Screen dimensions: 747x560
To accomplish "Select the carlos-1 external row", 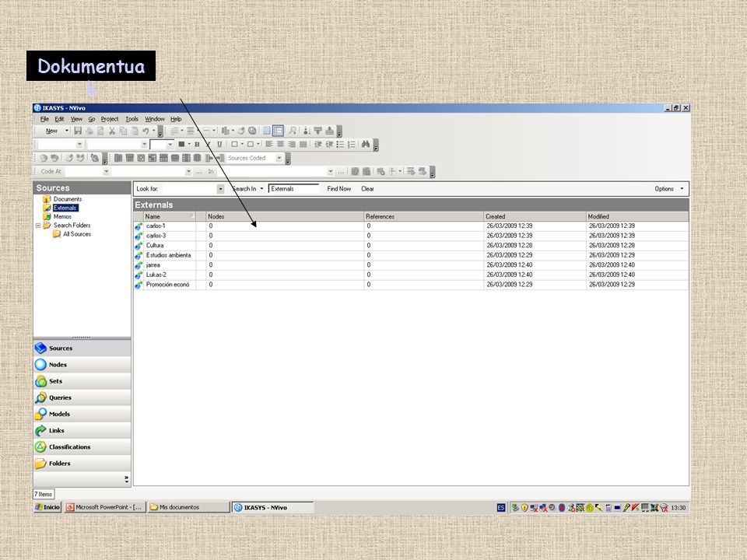I will pyautogui.click(x=411, y=226).
